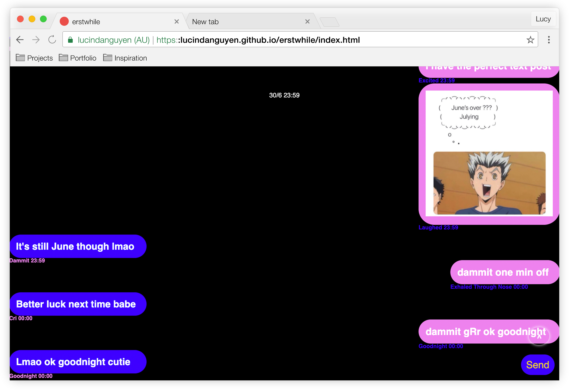Click the address bar URL field
Viewport: 569px width, 392px height.
click(300, 39)
